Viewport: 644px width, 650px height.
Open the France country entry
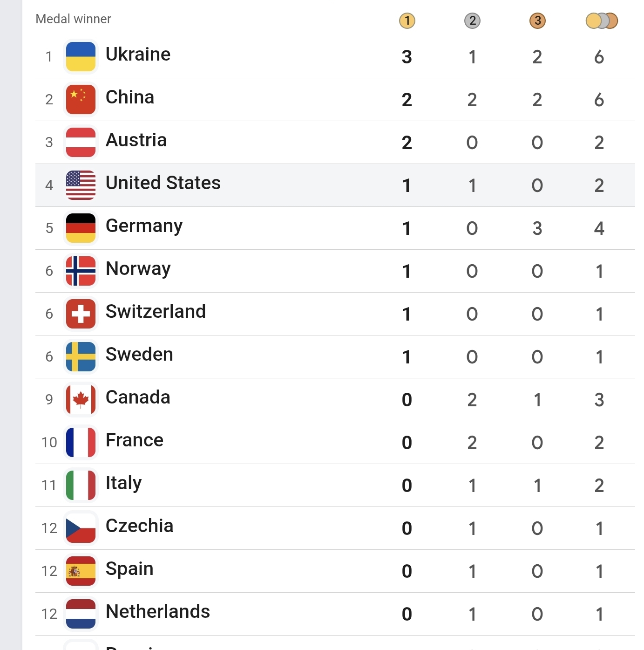pyautogui.click(x=135, y=440)
